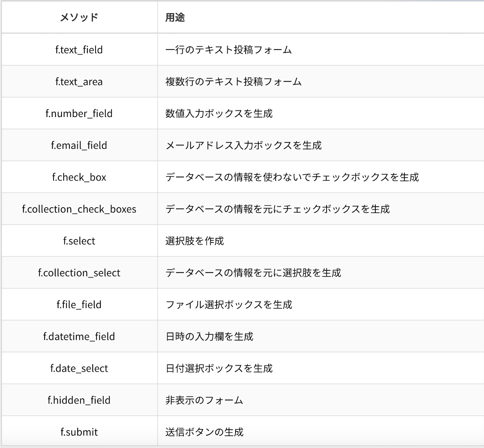The height and width of the screenshot is (448, 484).
Task: Select the ファイル選択ボックスを生成 description
Action: pyautogui.click(x=229, y=305)
